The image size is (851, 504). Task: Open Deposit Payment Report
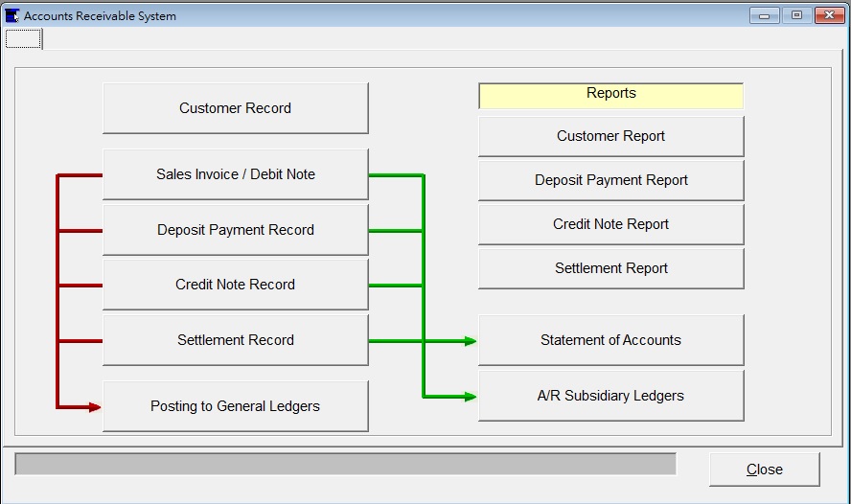(611, 180)
